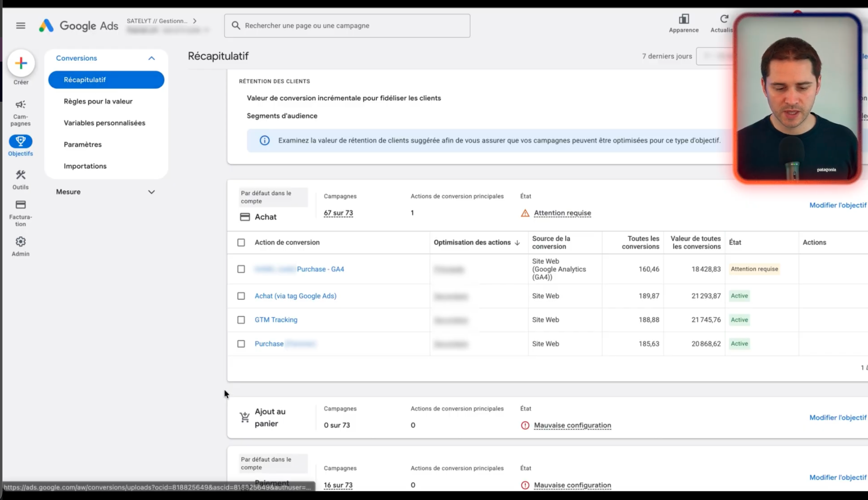Check the GTM Tracking row checkbox
The height and width of the screenshot is (500, 868).
[241, 320]
